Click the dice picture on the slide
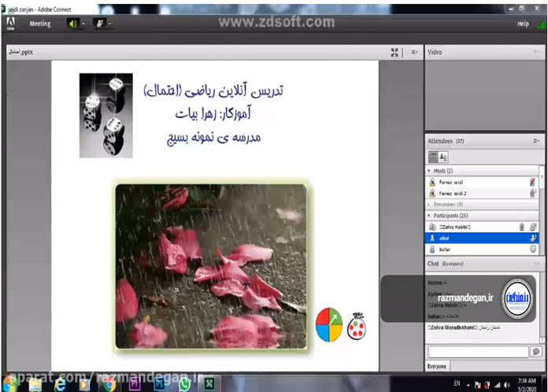 pos(106,115)
